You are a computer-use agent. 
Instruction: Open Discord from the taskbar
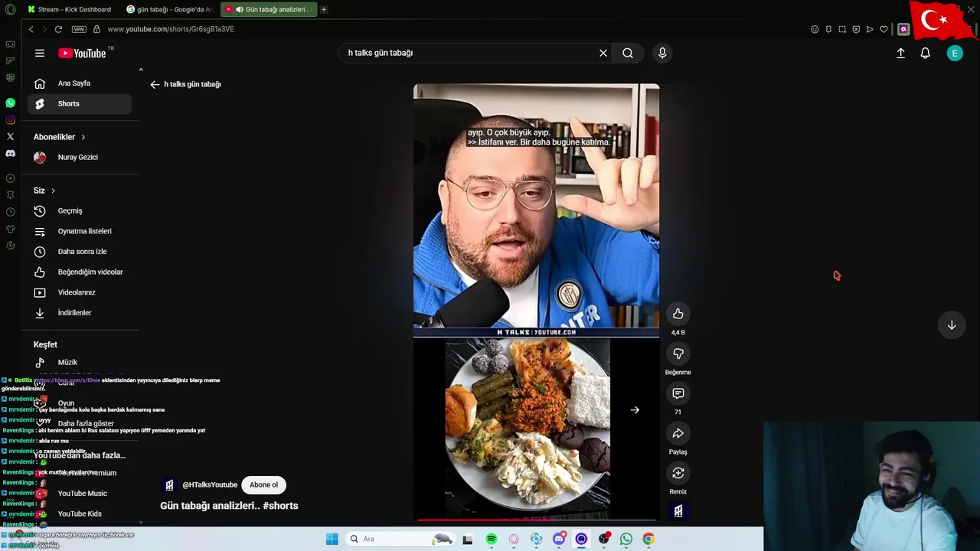tap(559, 539)
